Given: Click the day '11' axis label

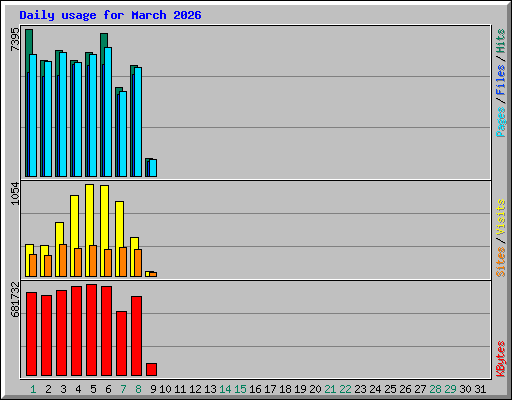Looking at the screenshot, I should point(180,389).
